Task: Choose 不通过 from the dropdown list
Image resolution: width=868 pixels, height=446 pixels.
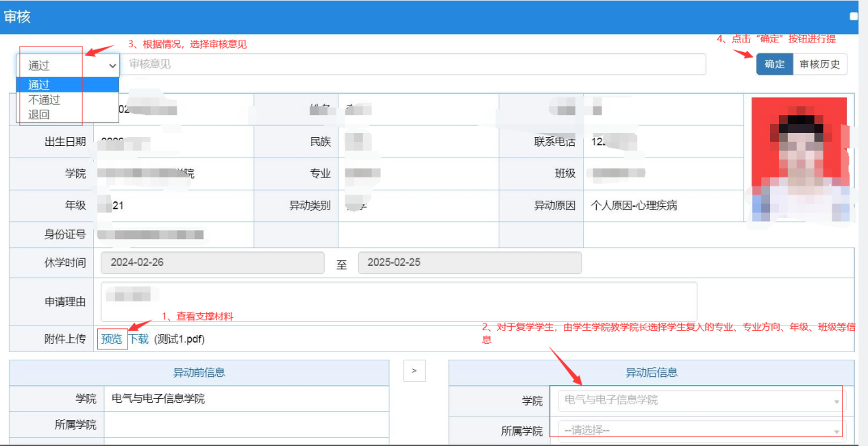Action: click(45, 99)
